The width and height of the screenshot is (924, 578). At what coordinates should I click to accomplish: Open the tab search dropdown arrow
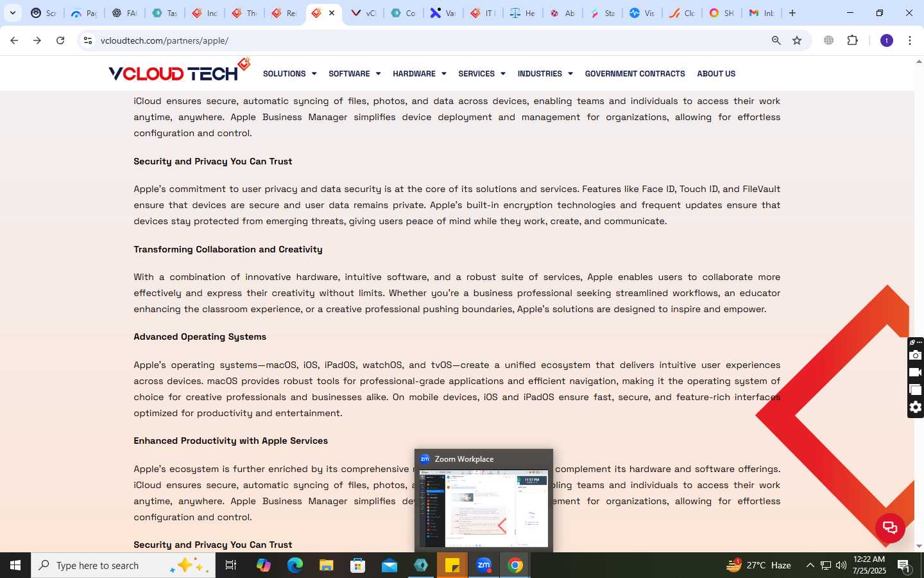coord(13,13)
